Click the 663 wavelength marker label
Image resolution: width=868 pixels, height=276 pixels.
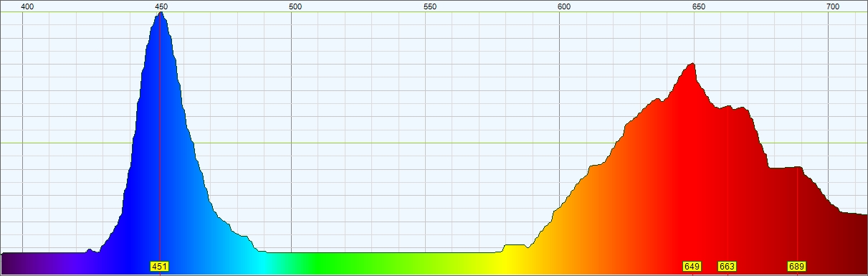click(727, 267)
